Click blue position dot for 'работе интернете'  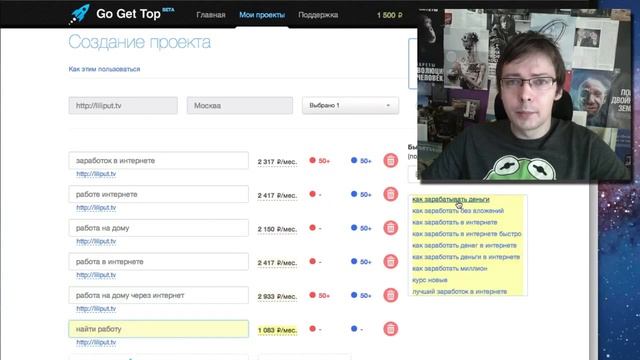coord(354,194)
